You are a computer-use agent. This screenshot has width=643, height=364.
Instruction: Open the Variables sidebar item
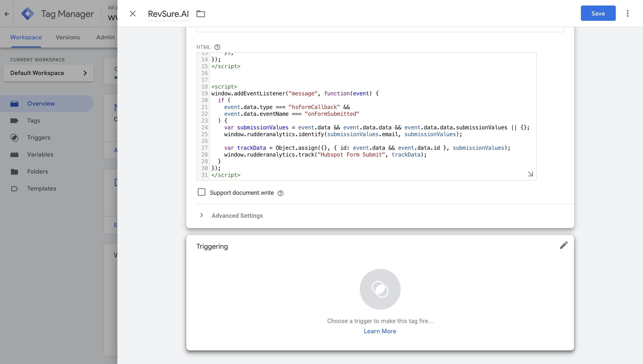click(x=40, y=155)
